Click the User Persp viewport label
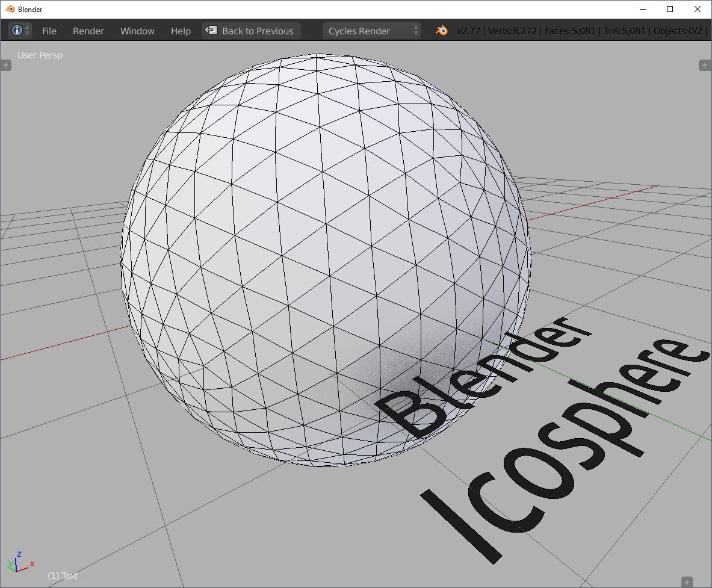712x588 pixels. click(x=40, y=55)
